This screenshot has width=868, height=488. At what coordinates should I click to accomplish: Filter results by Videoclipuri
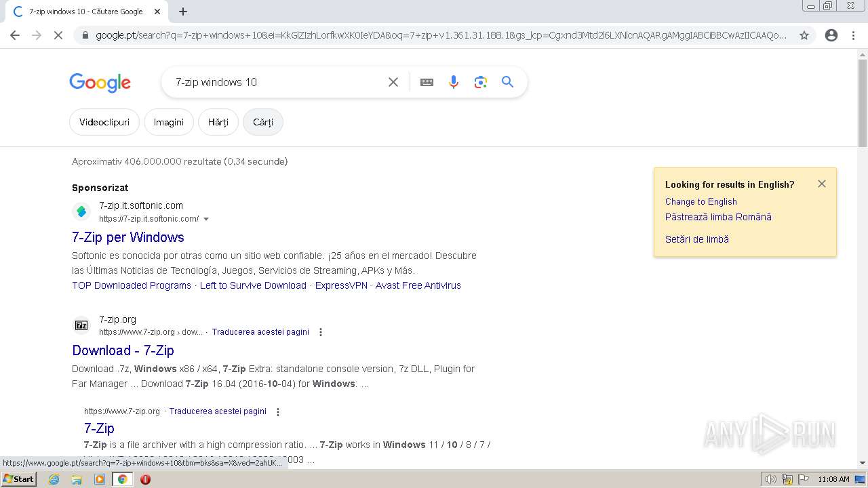coord(104,122)
